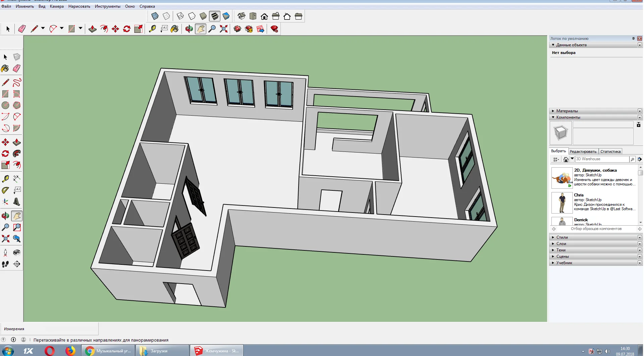The width and height of the screenshot is (644, 356).
Task: Click the 3D Warehouse search field
Action: (602, 159)
